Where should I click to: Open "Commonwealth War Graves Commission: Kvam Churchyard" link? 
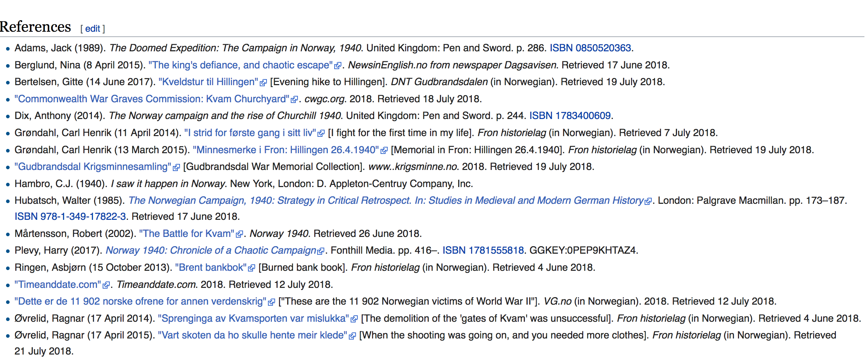pyautogui.click(x=152, y=99)
